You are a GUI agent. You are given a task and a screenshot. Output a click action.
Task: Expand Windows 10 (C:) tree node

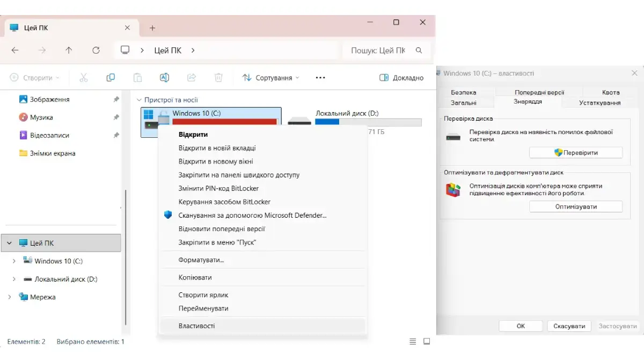(x=14, y=261)
